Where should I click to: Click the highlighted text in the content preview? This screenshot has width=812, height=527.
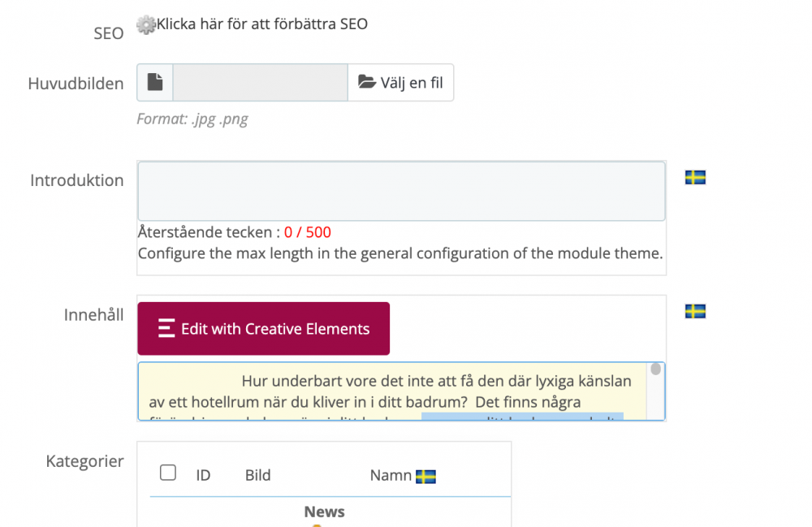coord(522,417)
